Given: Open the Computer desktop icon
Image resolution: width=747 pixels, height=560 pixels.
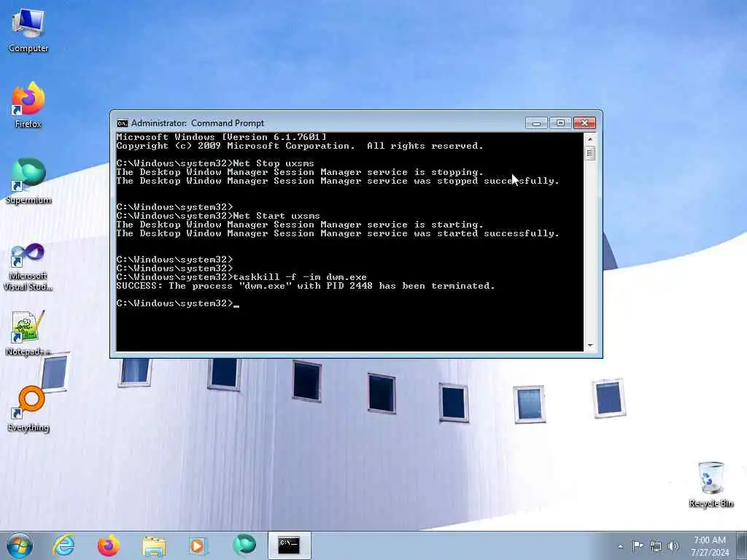Looking at the screenshot, I should 28,31.
